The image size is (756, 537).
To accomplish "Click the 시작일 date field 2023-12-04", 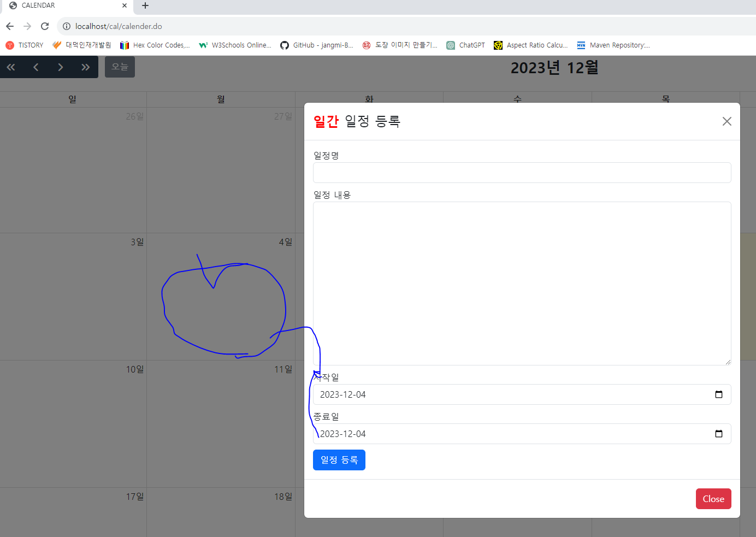I will click(522, 394).
